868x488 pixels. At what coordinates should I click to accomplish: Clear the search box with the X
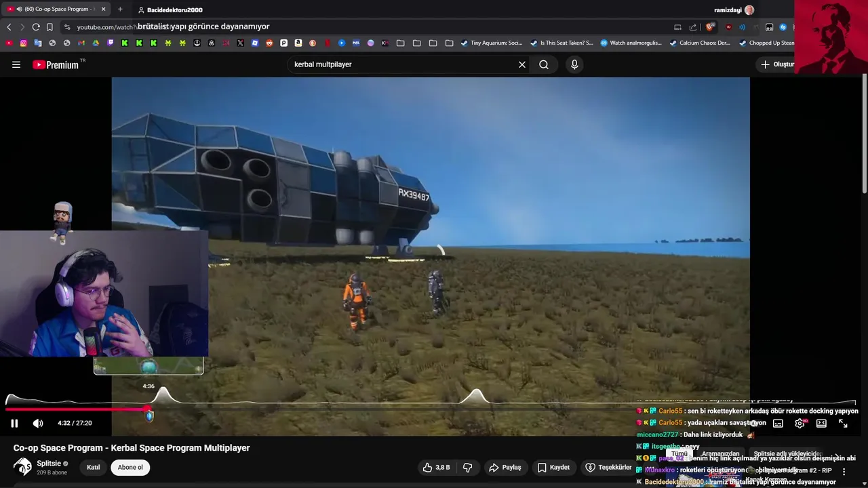(x=522, y=64)
